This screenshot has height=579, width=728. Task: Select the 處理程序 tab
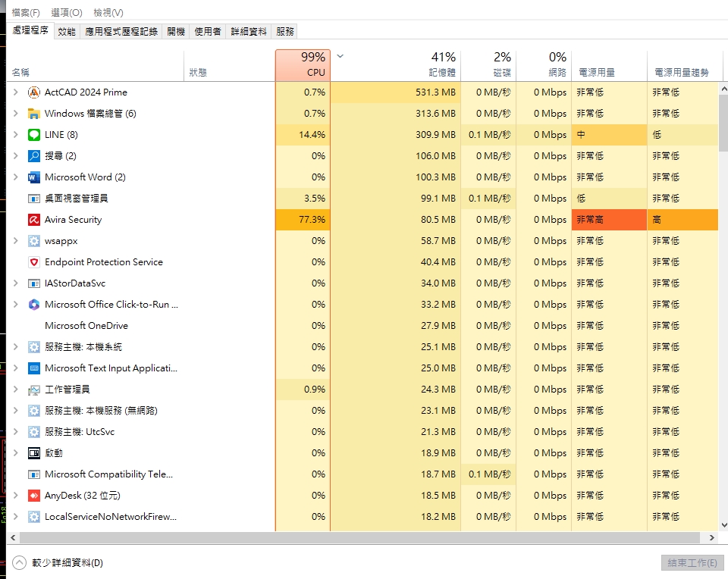[x=30, y=30]
